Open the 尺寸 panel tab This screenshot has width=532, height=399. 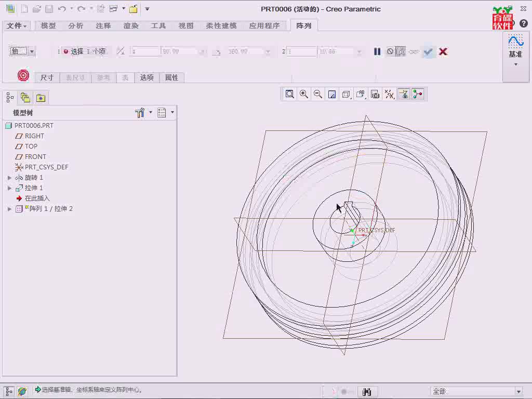click(47, 78)
